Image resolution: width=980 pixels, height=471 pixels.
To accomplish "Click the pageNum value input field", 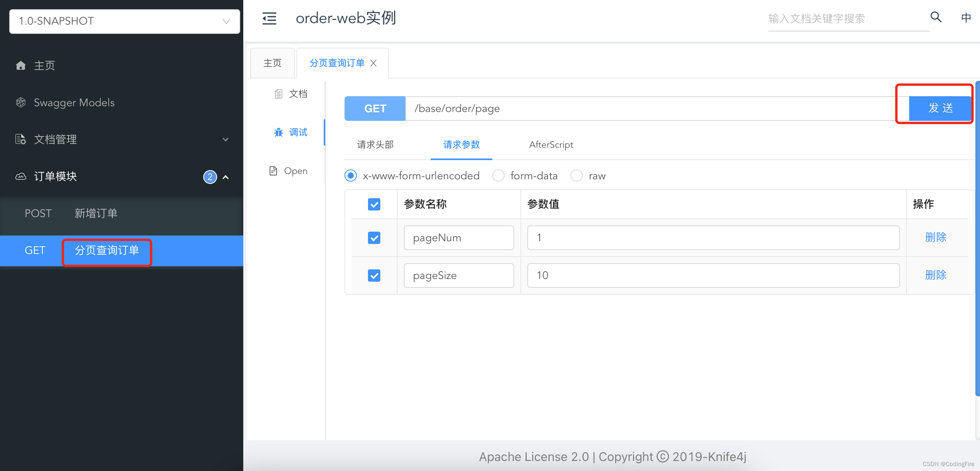I will 713,238.
